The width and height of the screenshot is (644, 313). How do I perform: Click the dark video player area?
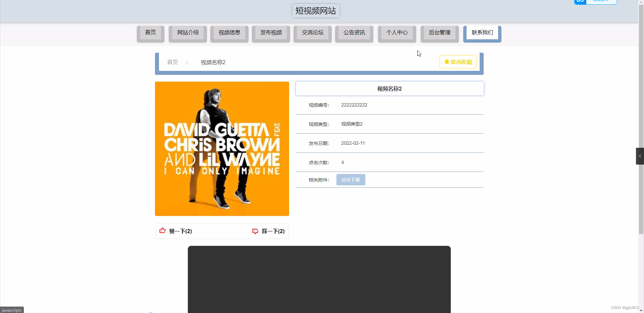[319, 279]
